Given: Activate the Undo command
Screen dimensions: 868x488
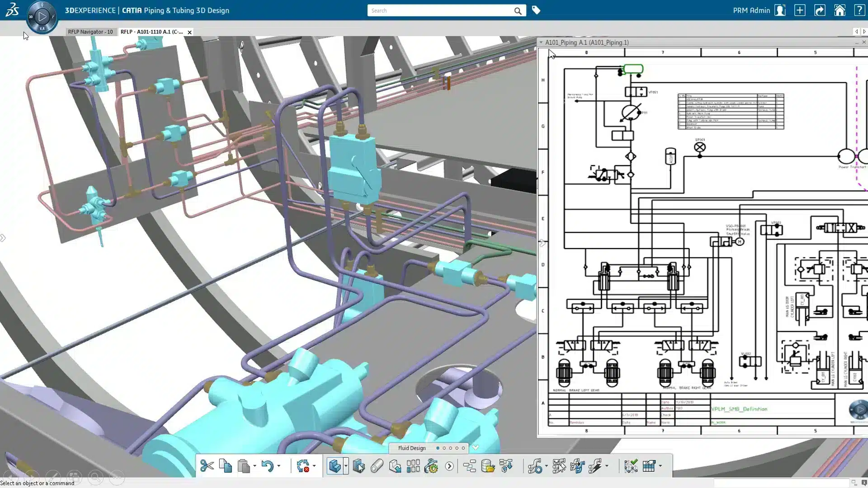Looking at the screenshot, I should pos(269,466).
